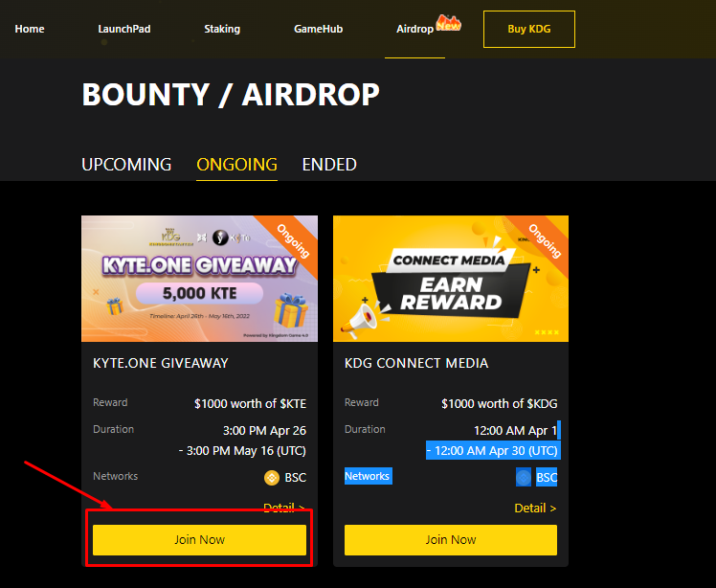Open Detail link for KDG Connect Media

[535, 509]
